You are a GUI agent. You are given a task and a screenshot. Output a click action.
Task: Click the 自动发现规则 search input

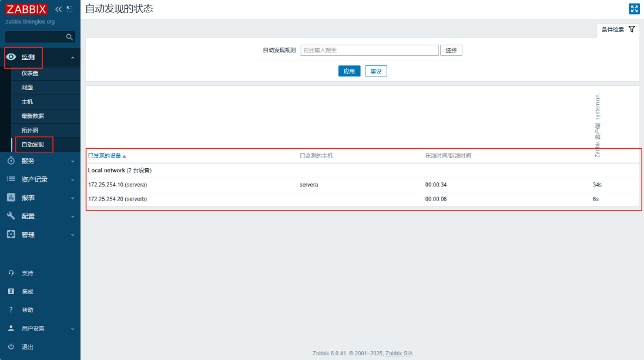coord(370,50)
